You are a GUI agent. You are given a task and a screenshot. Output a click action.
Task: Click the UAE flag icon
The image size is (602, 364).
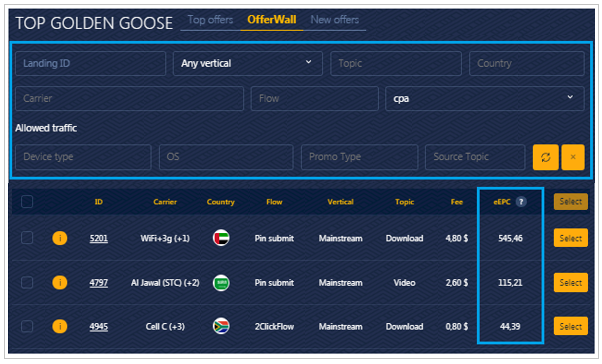[221, 238]
